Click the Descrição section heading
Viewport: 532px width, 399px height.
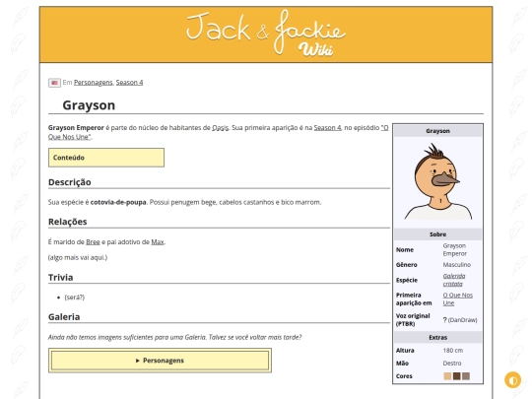(x=70, y=182)
